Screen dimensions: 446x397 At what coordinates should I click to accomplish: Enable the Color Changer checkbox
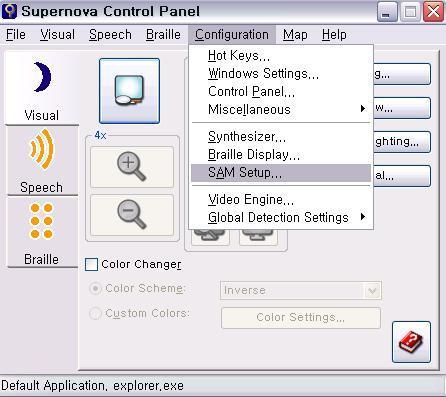(x=91, y=264)
